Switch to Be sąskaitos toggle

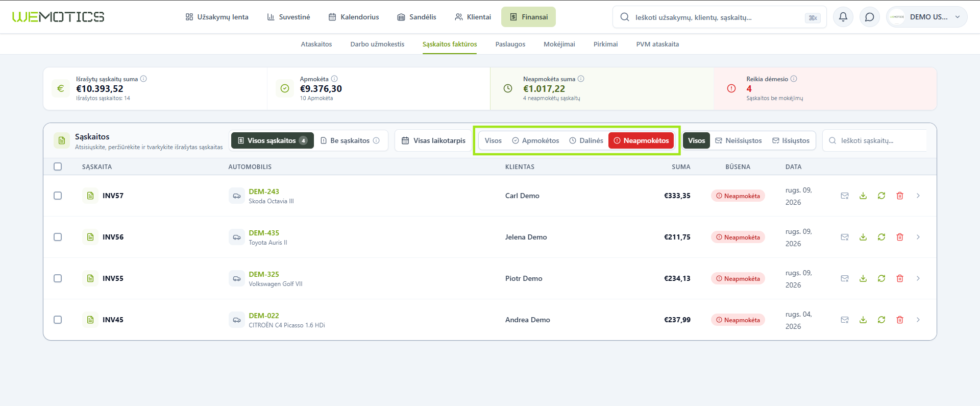(x=350, y=140)
